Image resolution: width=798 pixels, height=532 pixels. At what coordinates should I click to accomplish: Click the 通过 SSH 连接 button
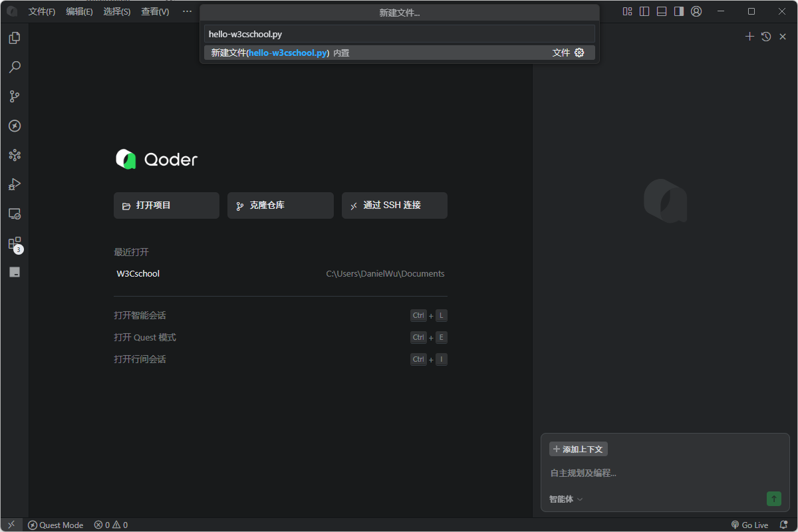394,205
